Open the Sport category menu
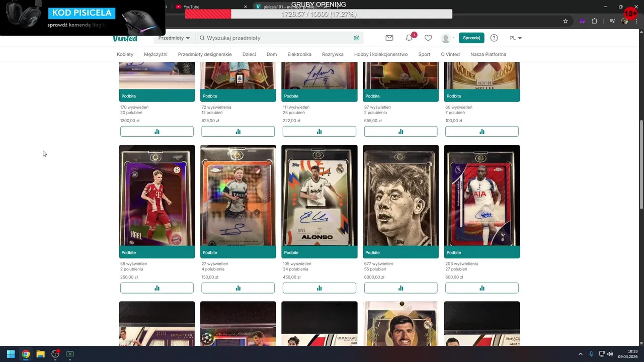The image size is (644, 362). point(424,54)
